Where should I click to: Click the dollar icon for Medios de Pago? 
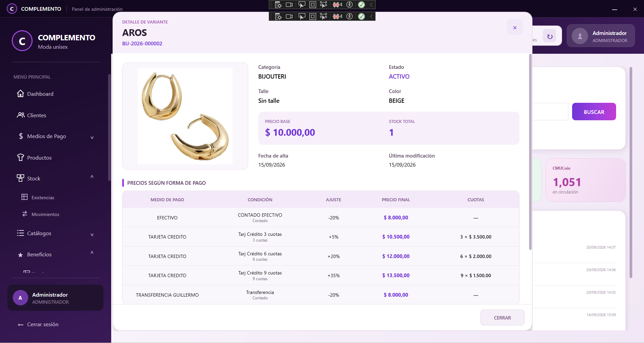[x=21, y=136]
